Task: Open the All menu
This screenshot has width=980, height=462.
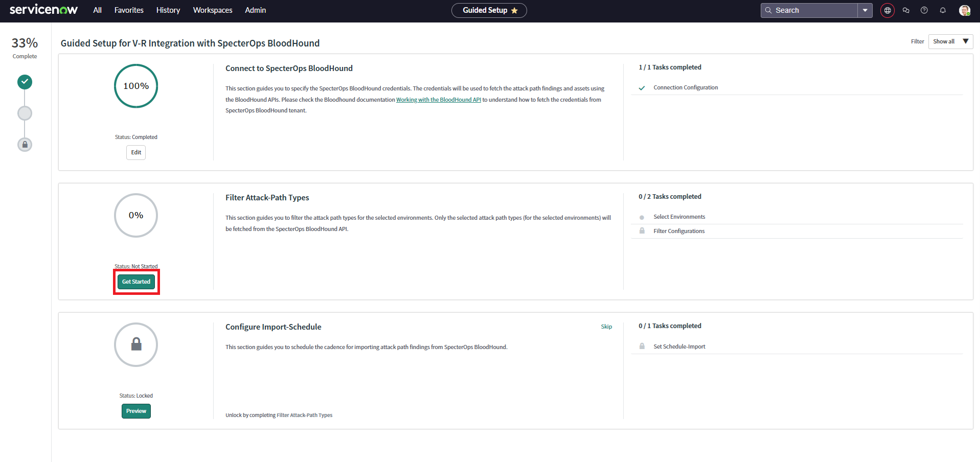Action: [97, 10]
